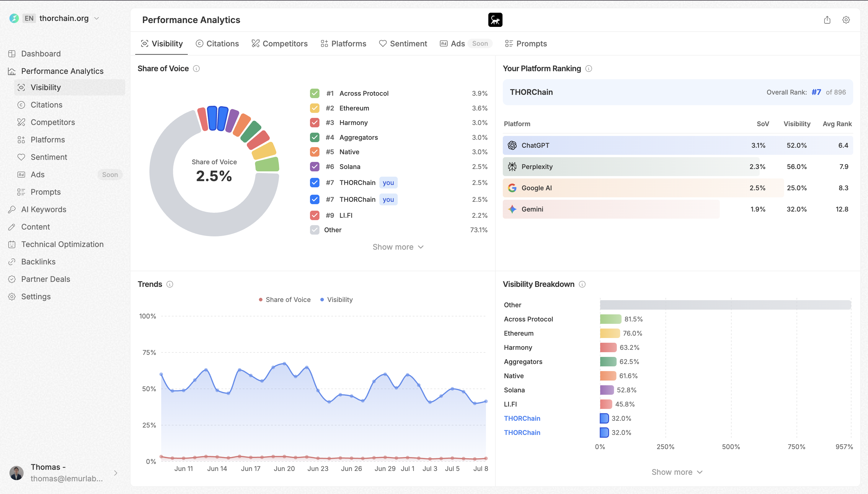Click the Share of Voice info icon
Image resolution: width=868 pixels, height=494 pixels.
coord(196,69)
